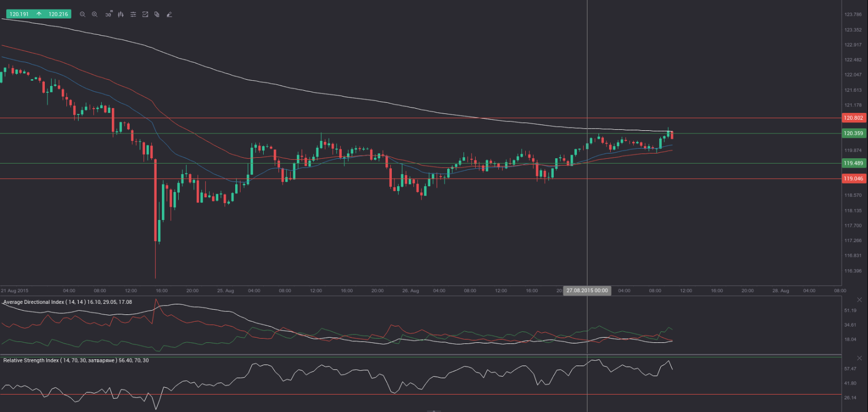Click the 25. Aug date on time axis
The width and height of the screenshot is (868, 412).
coord(225,291)
